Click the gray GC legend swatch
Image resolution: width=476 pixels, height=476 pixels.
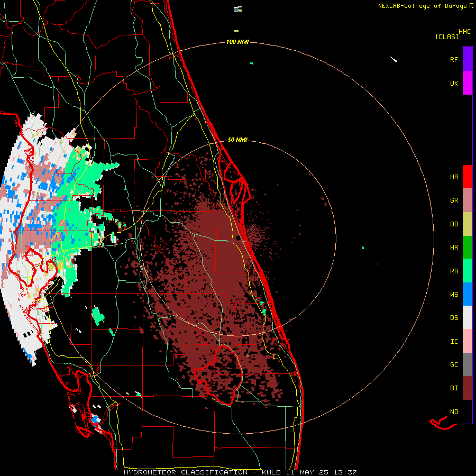467,364
